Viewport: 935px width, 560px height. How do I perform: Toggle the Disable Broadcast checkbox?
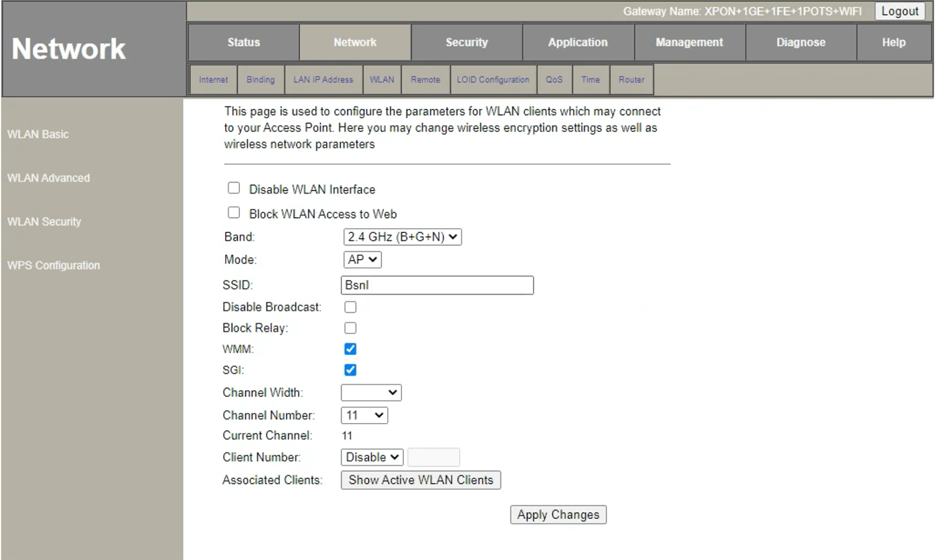[350, 307]
